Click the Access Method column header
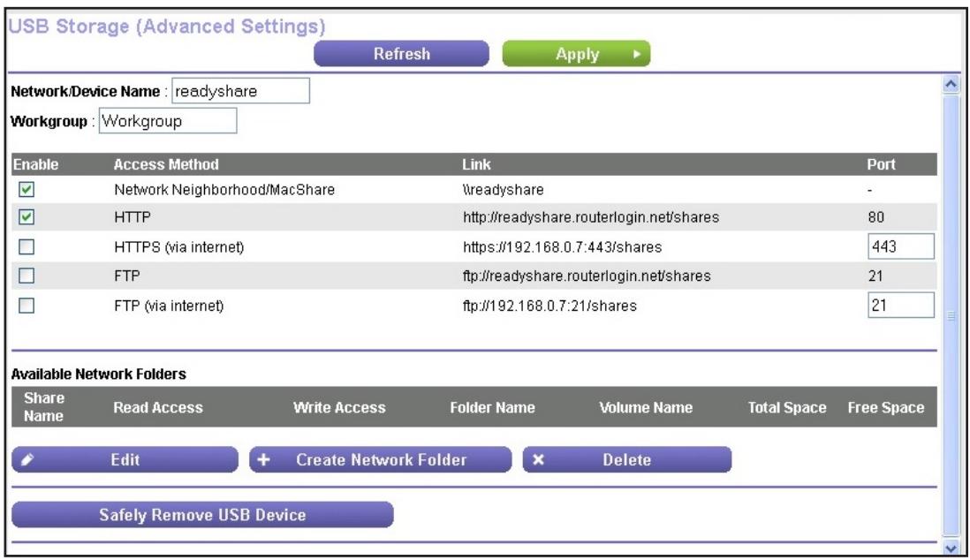This screenshot has height=560, width=970. 166,164
